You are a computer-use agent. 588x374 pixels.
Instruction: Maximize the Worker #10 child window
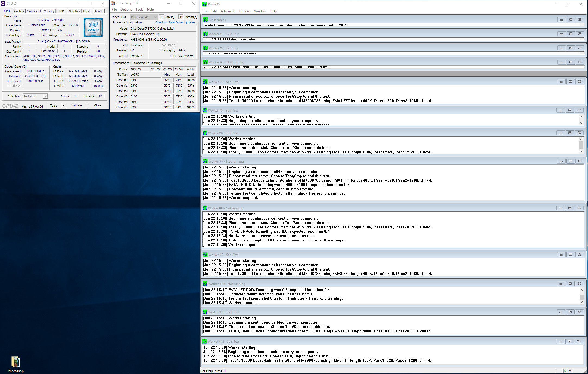click(570, 284)
